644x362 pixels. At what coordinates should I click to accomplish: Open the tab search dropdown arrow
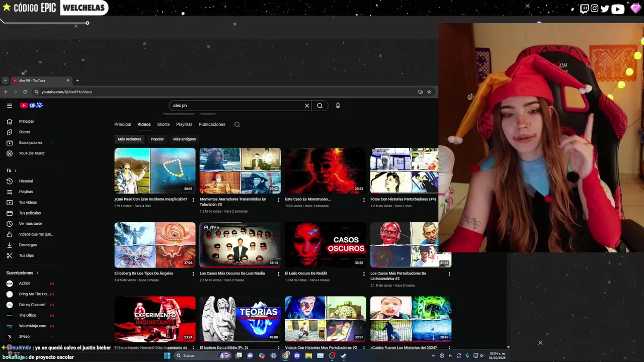(5, 80)
